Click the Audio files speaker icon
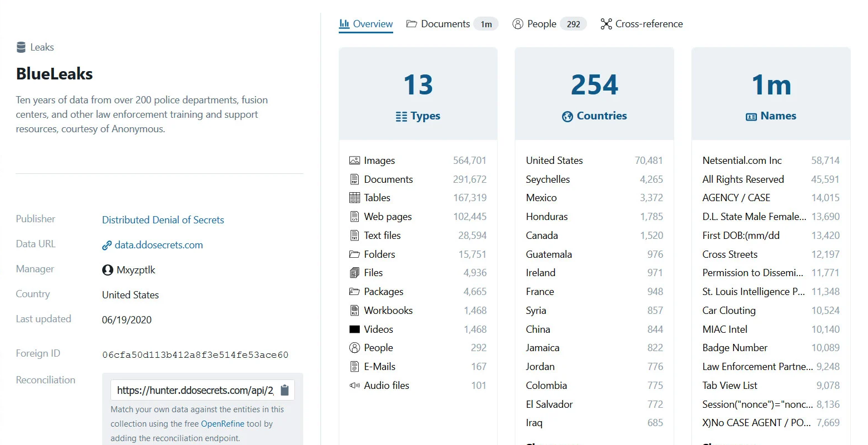The height and width of the screenshot is (445, 868). [x=354, y=386]
